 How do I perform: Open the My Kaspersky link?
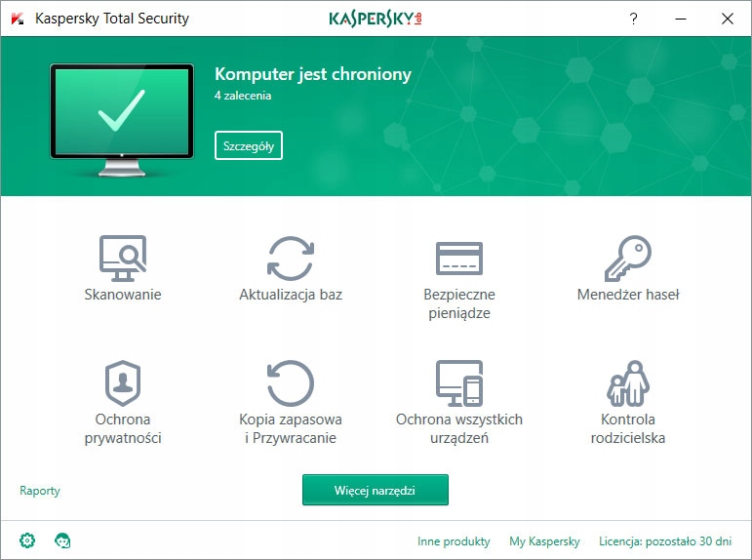tap(544, 541)
